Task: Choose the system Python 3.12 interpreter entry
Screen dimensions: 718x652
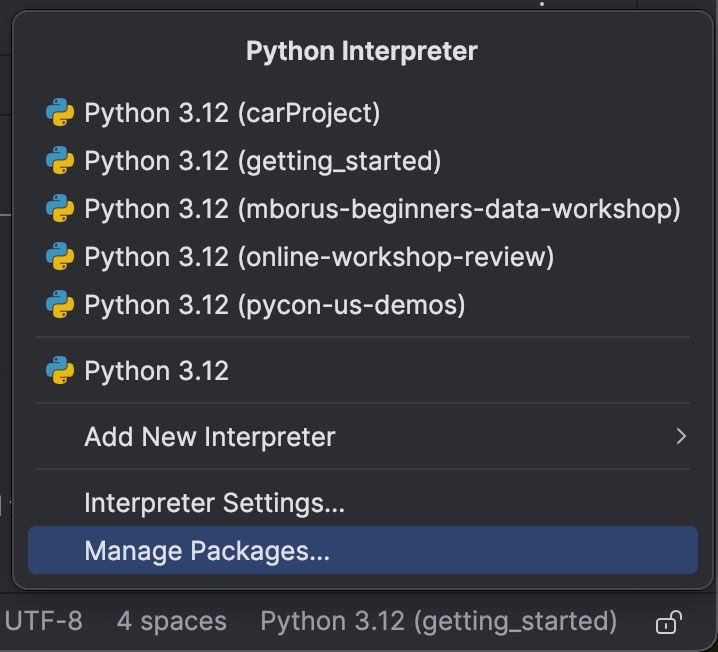Action: click(x=156, y=371)
